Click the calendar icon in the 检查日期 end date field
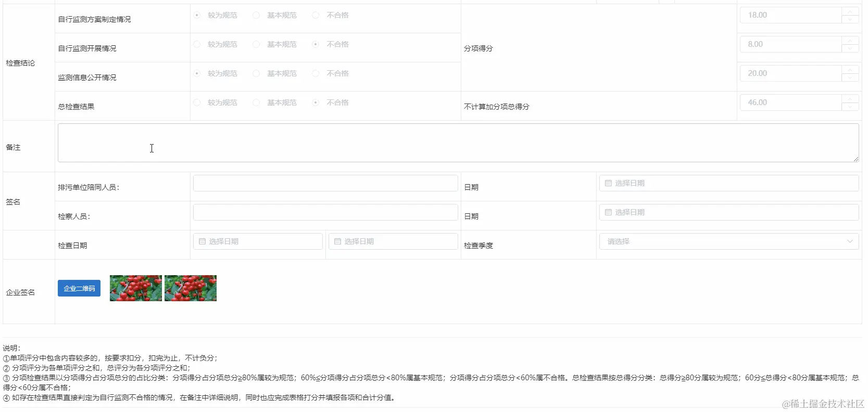 point(337,241)
